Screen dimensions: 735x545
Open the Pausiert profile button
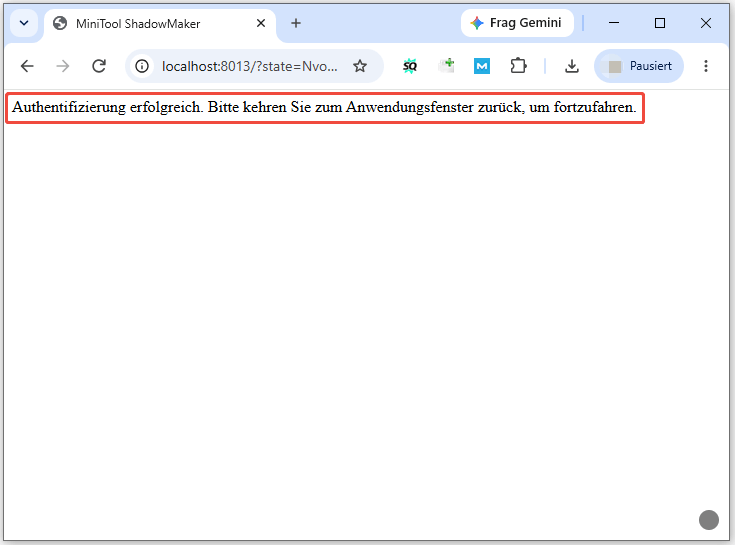tap(639, 66)
